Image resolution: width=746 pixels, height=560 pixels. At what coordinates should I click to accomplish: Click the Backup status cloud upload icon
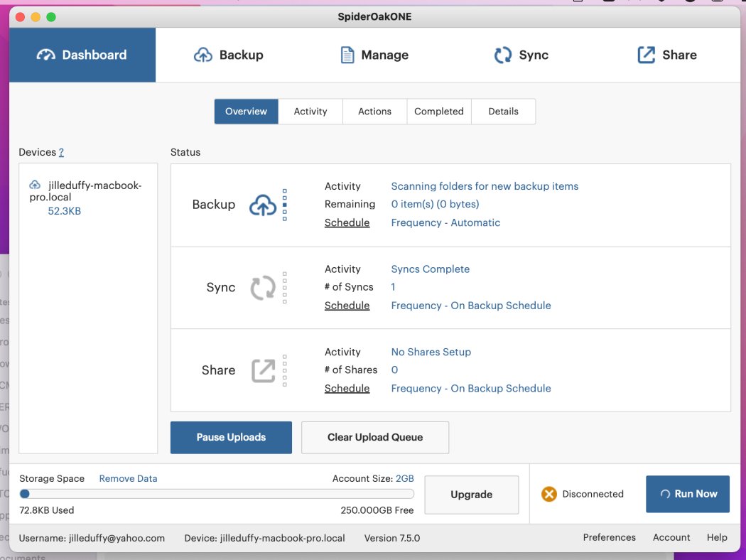tap(263, 205)
